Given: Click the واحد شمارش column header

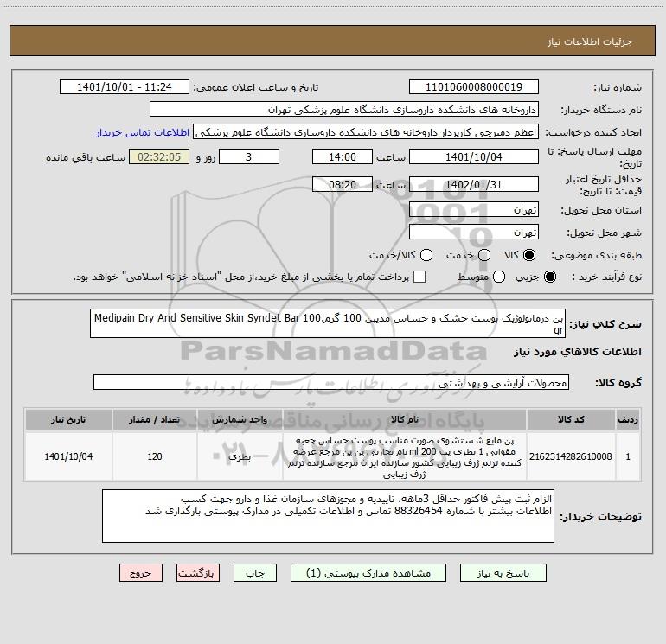Looking at the screenshot, I should tap(240, 420).
